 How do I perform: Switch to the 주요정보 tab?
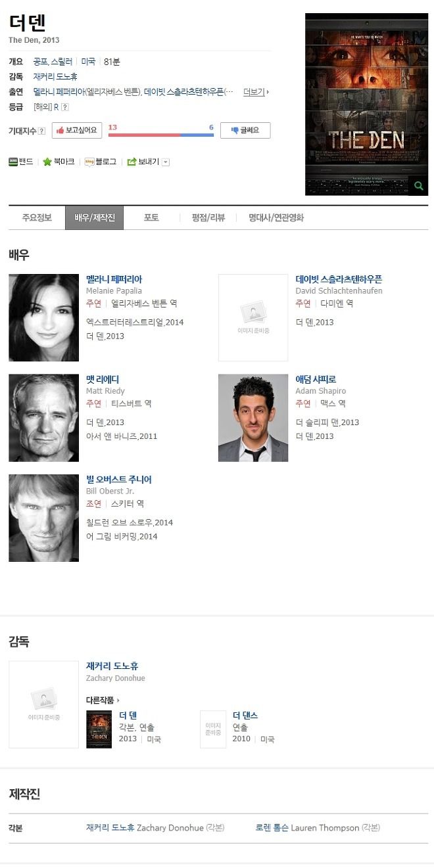pyautogui.click(x=37, y=217)
